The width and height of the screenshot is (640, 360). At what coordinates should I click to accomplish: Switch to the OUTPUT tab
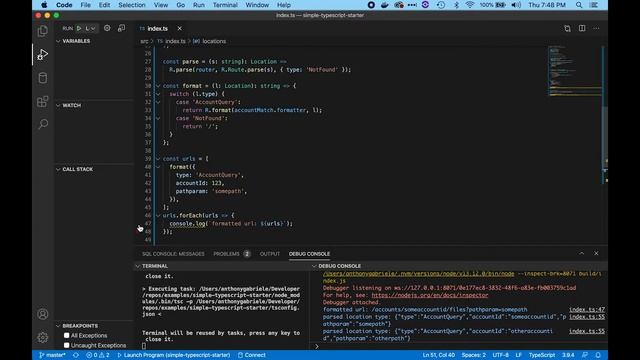coord(270,254)
